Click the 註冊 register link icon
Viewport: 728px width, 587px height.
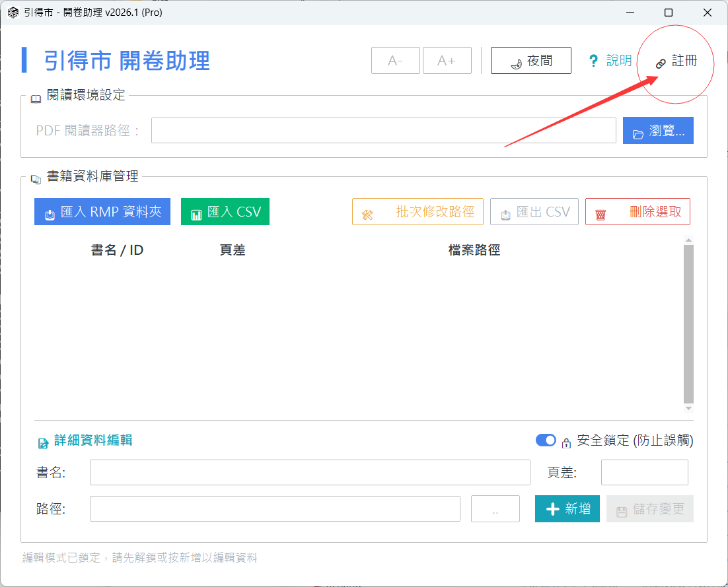pyautogui.click(x=676, y=61)
